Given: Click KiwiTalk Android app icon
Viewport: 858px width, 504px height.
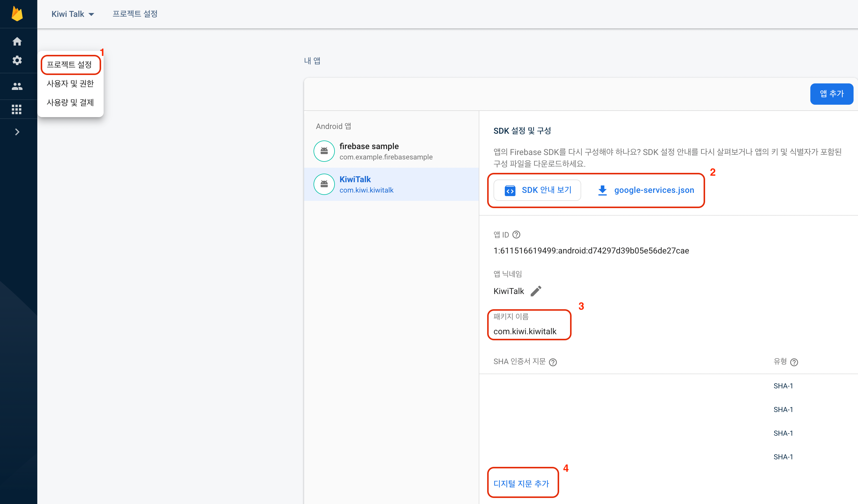Looking at the screenshot, I should coord(324,184).
